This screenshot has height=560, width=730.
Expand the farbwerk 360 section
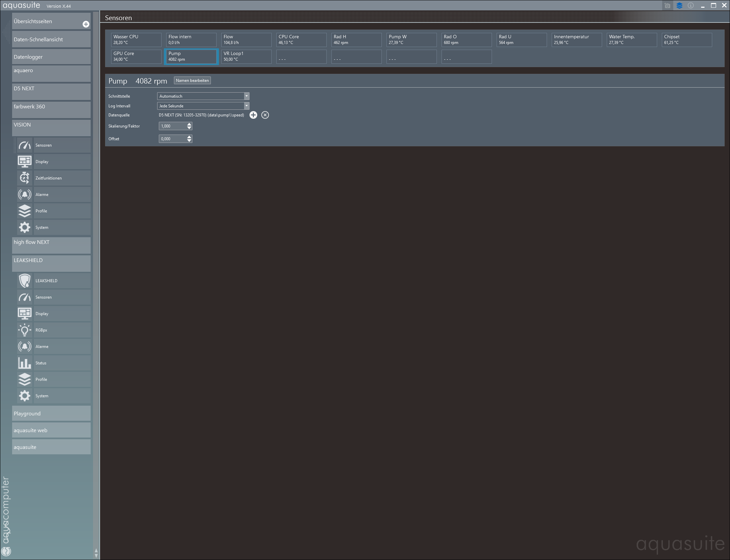coord(51,110)
